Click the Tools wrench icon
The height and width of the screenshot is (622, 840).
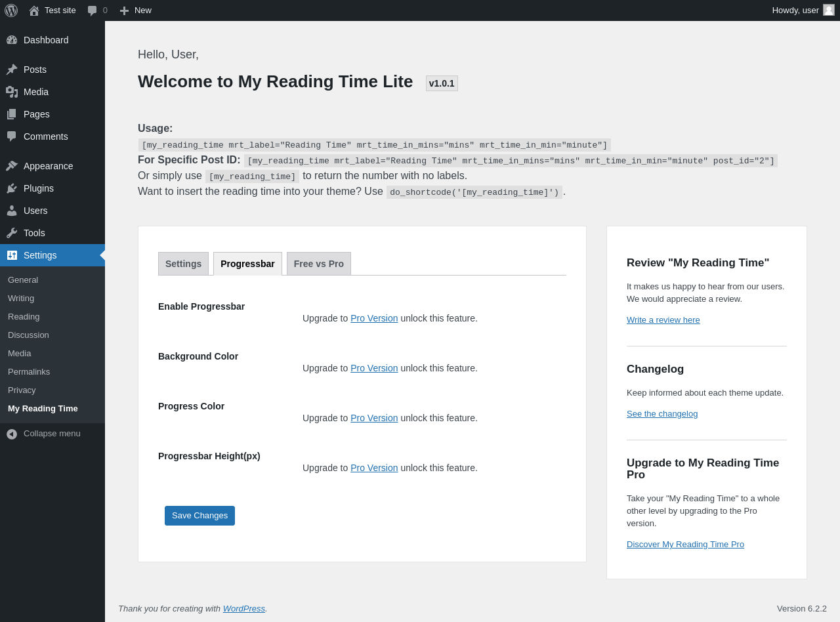click(12, 233)
